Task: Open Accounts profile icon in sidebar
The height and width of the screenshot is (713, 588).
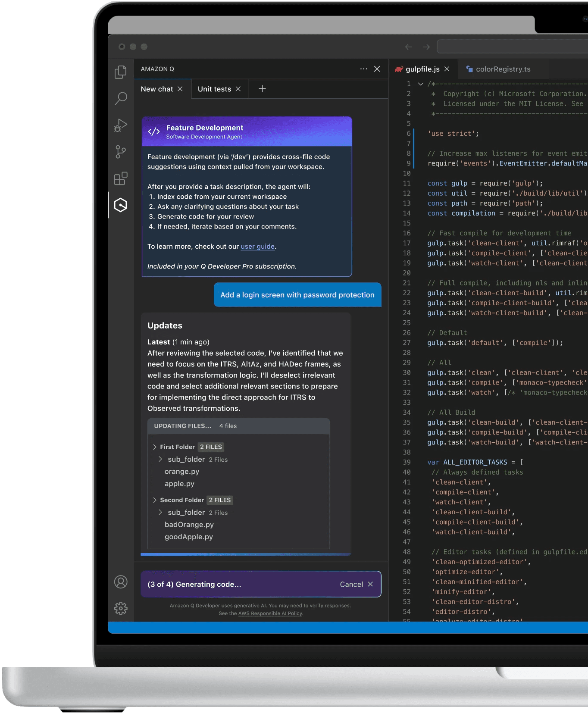Action: click(x=121, y=582)
